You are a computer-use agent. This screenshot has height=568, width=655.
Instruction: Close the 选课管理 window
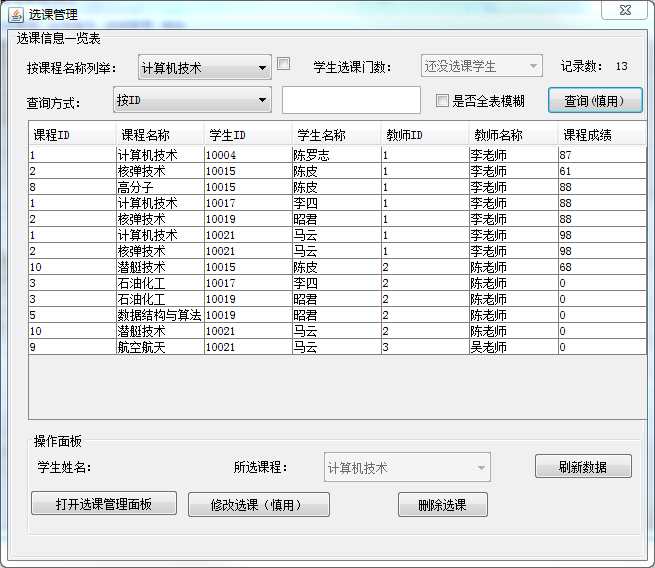(x=625, y=10)
